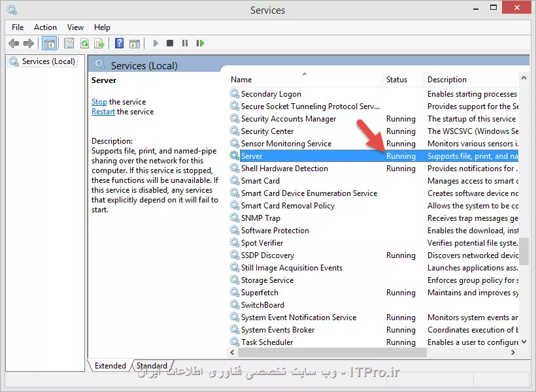The image size is (536, 392).
Task: Sort services by the Status column header
Action: (397, 80)
